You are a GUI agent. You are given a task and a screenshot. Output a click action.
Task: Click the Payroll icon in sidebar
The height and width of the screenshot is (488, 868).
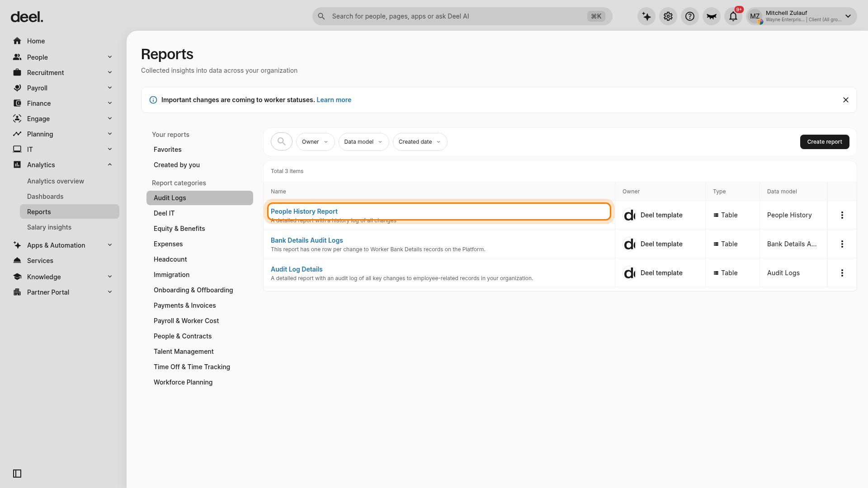coord(17,88)
